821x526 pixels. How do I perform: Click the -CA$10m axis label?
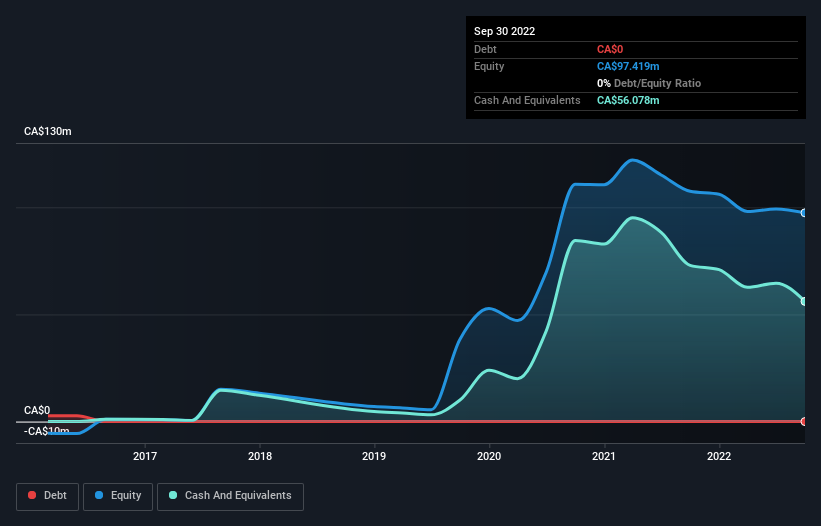pyautogui.click(x=47, y=431)
